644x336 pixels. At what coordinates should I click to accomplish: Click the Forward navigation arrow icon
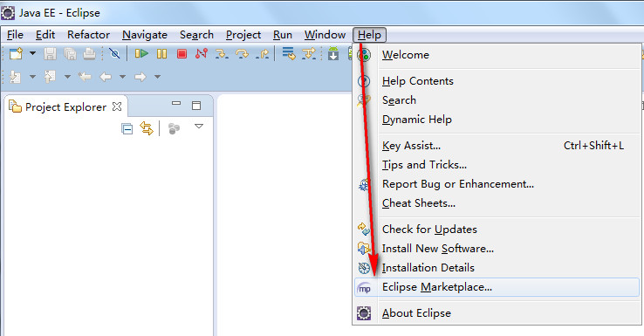click(x=140, y=77)
